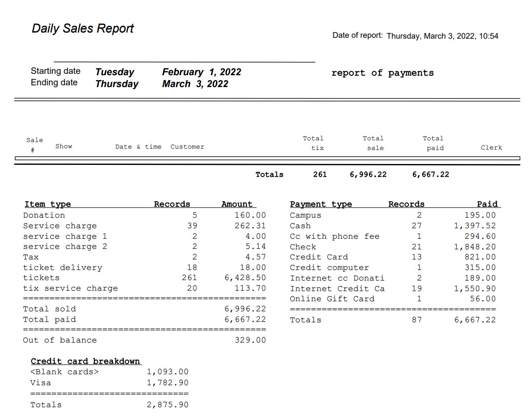The image size is (532, 416).
Task: Select the '<Blank cards>' breakdown row
Action: coord(65,372)
